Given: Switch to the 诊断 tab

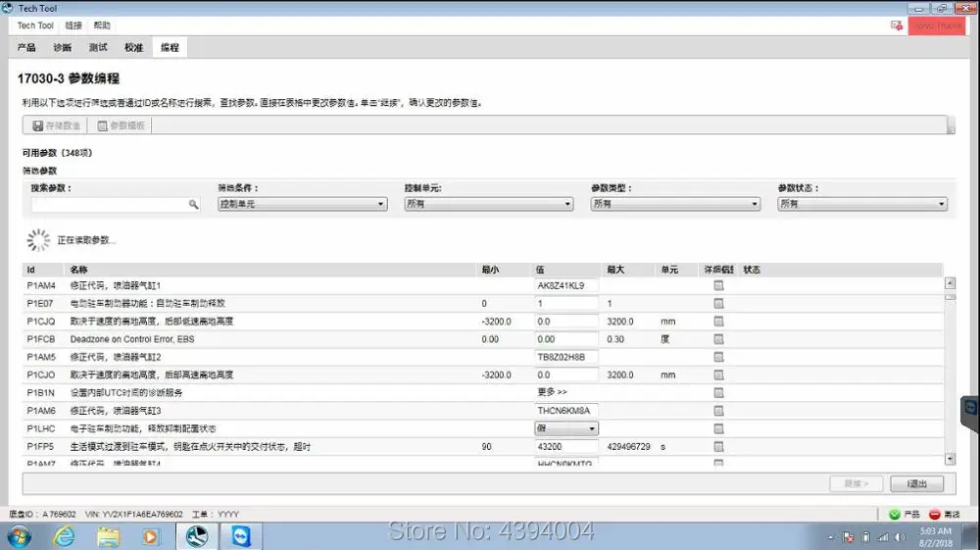Looking at the screenshot, I should tap(63, 47).
